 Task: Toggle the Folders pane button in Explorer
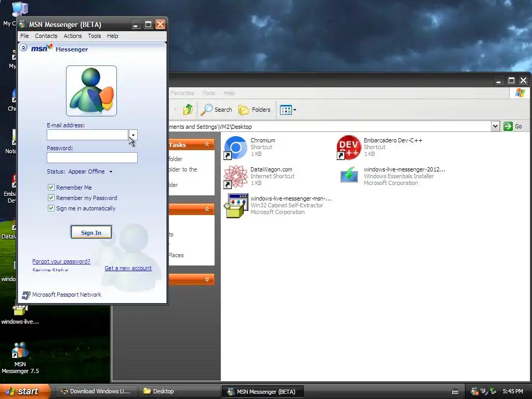click(255, 110)
